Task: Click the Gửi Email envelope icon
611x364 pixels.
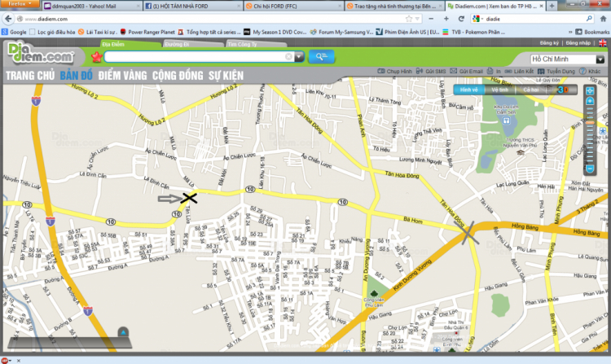Action: tap(453, 71)
